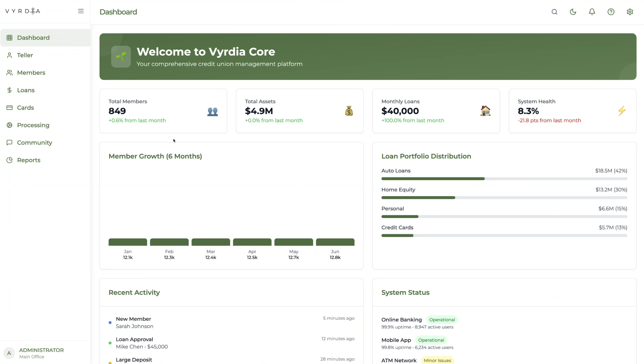Go to Members section
This screenshot has height=364, width=644.
[31, 73]
